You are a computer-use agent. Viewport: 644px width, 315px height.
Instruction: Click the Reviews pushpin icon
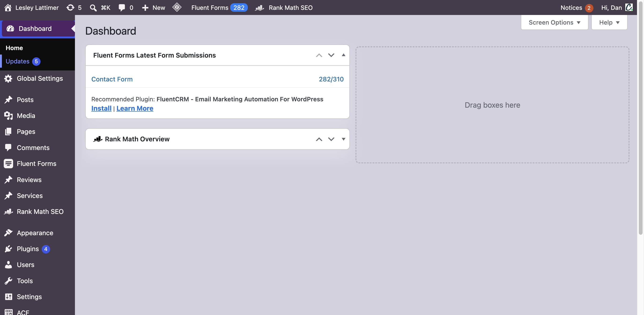coord(8,179)
